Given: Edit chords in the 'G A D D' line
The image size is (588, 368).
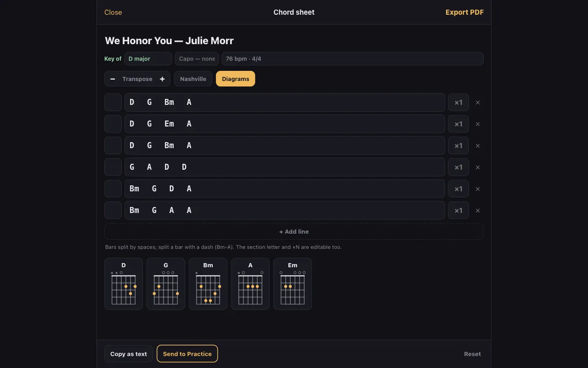Looking at the screenshot, I should (285, 167).
